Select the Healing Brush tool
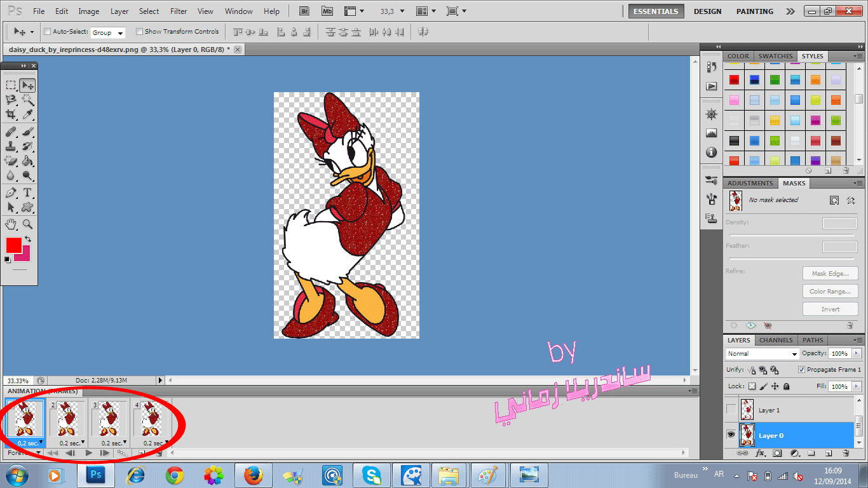 [x=11, y=132]
